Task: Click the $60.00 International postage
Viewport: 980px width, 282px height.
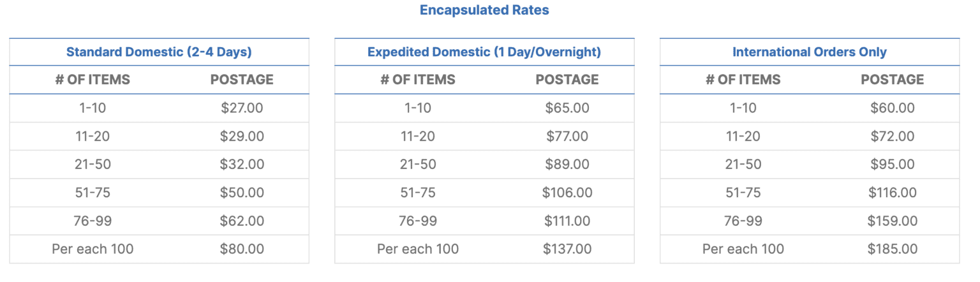Action: click(x=892, y=108)
